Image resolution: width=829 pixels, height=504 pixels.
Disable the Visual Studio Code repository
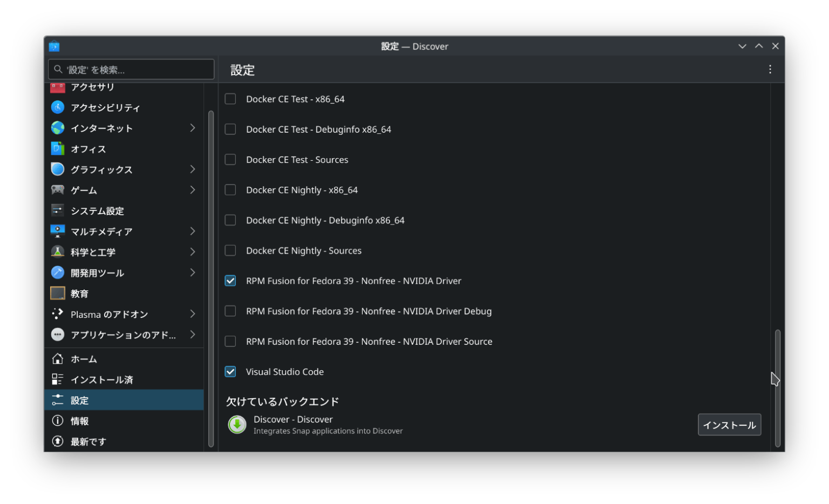tap(230, 372)
